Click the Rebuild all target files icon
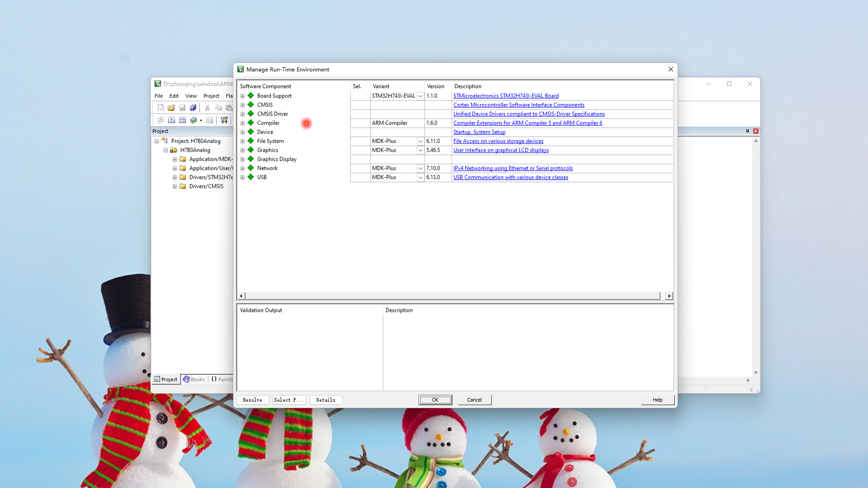868x488 pixels. click(182, 120)
